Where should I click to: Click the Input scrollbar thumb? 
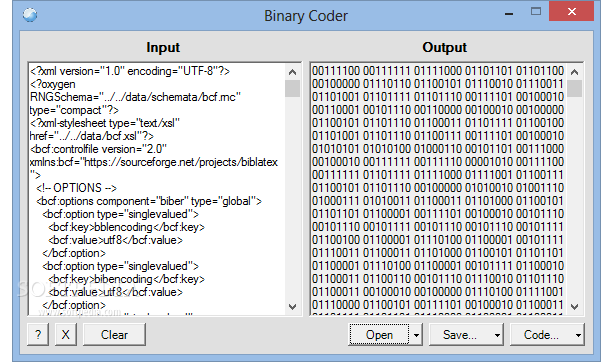pos(292,88)
